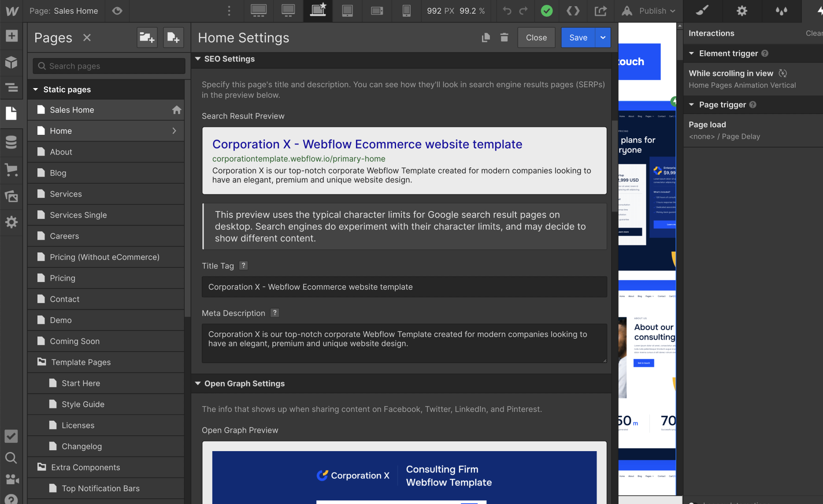Collapse Static pages group
The height and width of the screenshot is (504, 823).
pos(36,89)
